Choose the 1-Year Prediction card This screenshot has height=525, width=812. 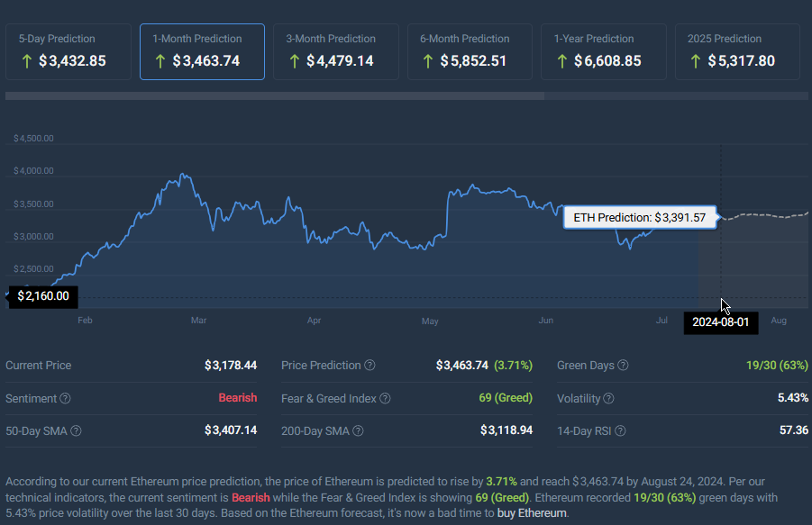[x=604, y=51]
